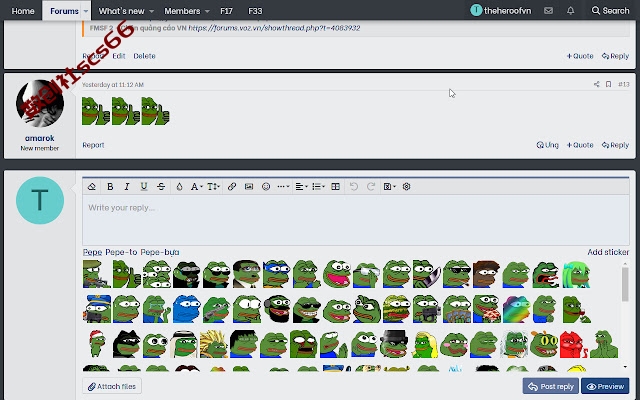Open theheroofvn account menu
Screen dimensions: 640x400
[501, 11]
